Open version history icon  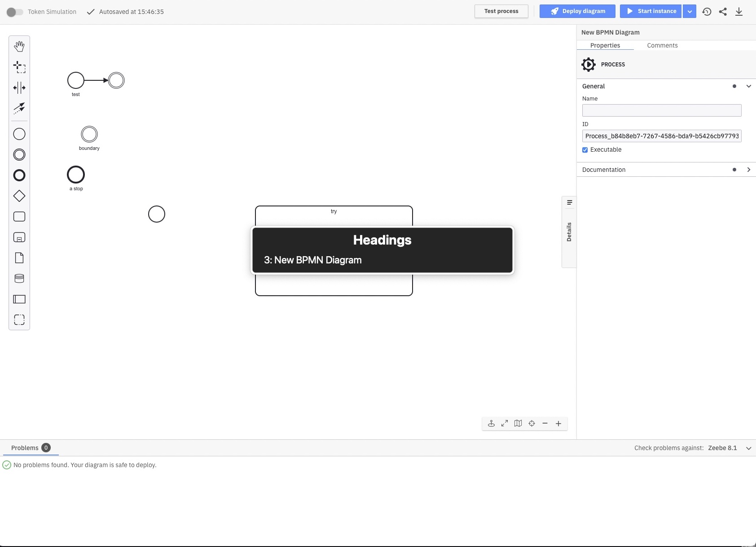[x=707, y=12]
